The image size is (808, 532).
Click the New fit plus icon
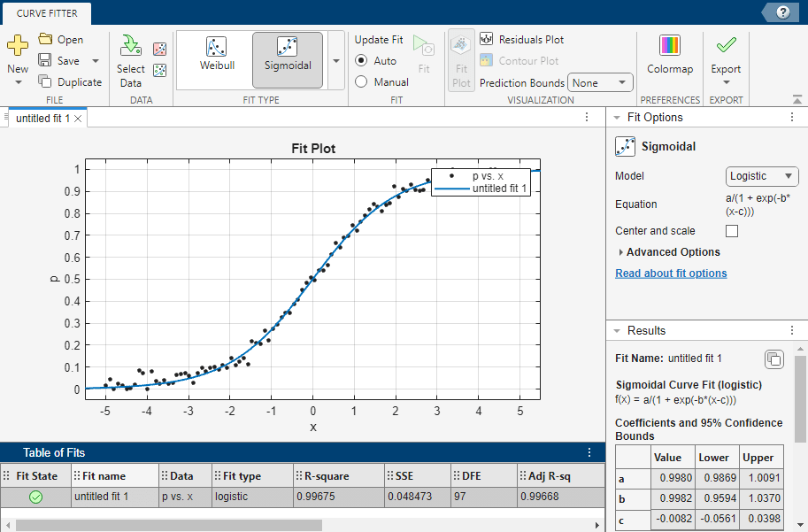pos(18,46)
